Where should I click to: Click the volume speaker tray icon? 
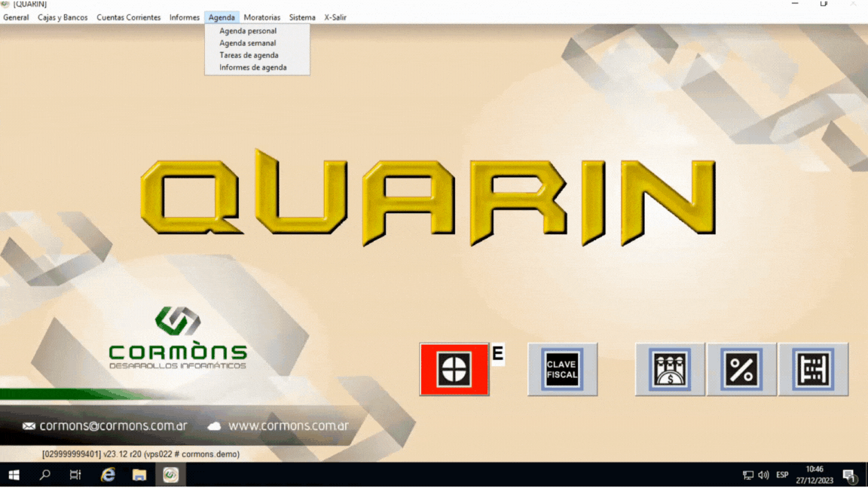(x=764, y=475)
